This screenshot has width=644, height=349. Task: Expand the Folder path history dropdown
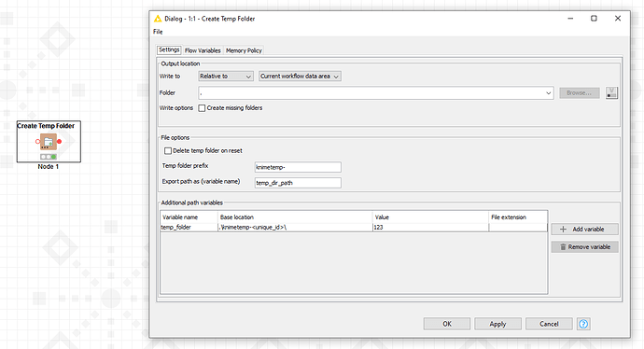[x=548, y=93]
